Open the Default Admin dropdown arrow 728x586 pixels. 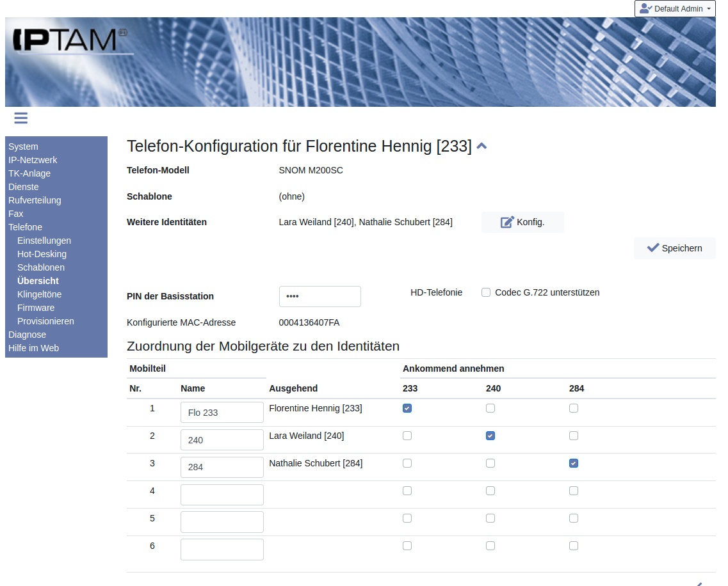[x=709, y=9]
